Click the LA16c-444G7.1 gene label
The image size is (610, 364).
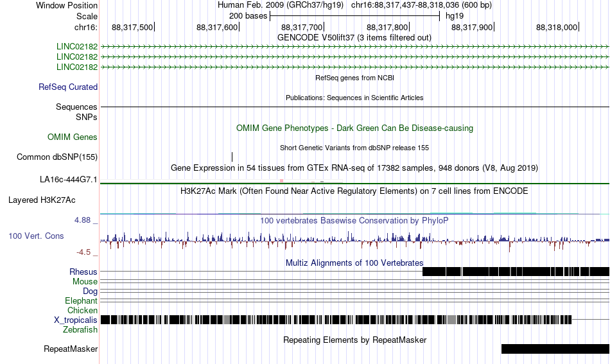pyautogui.click(x=69, y=180)
